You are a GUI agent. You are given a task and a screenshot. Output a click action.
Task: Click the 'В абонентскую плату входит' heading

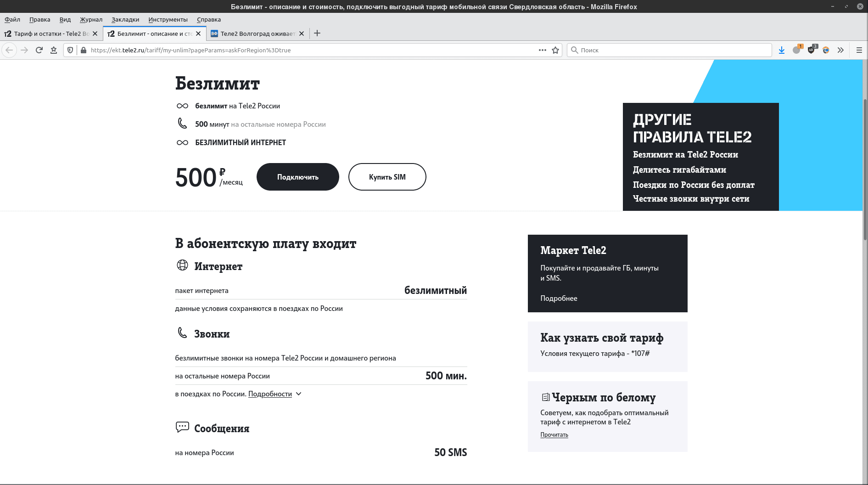[x=266, y=243]
